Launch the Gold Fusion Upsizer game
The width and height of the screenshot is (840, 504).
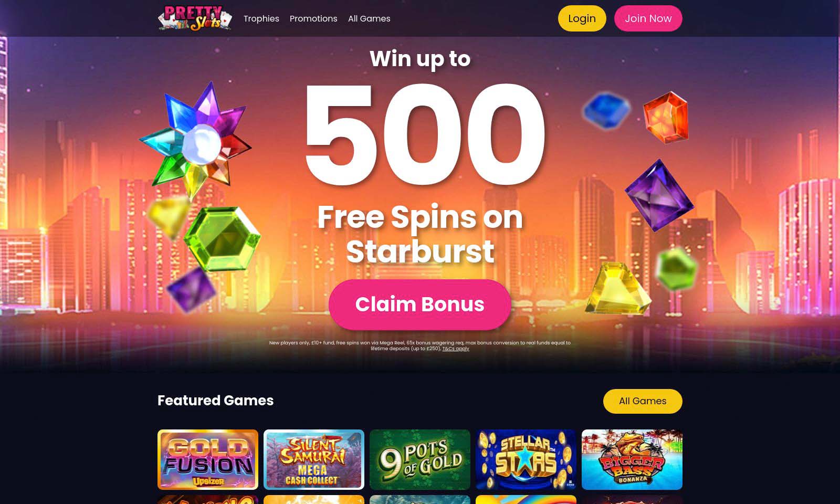[x=208, y=460]
